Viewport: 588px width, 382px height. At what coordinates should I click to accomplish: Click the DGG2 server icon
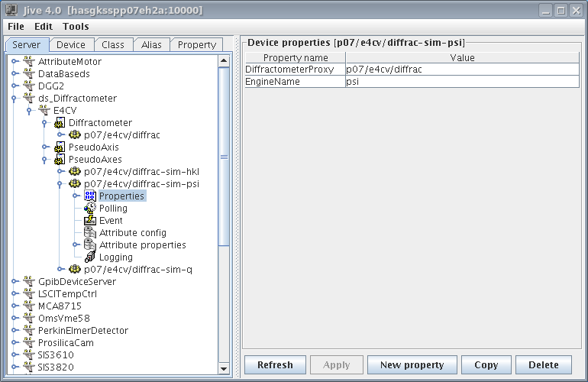[29, 86]
